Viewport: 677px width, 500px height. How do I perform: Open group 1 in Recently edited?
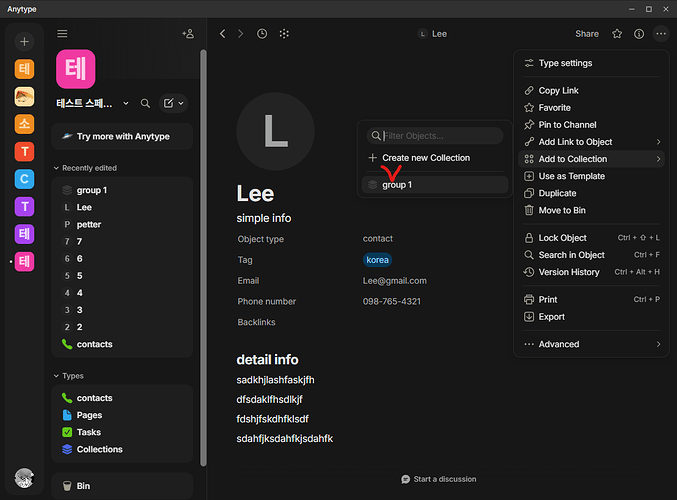tap(122, 190)
